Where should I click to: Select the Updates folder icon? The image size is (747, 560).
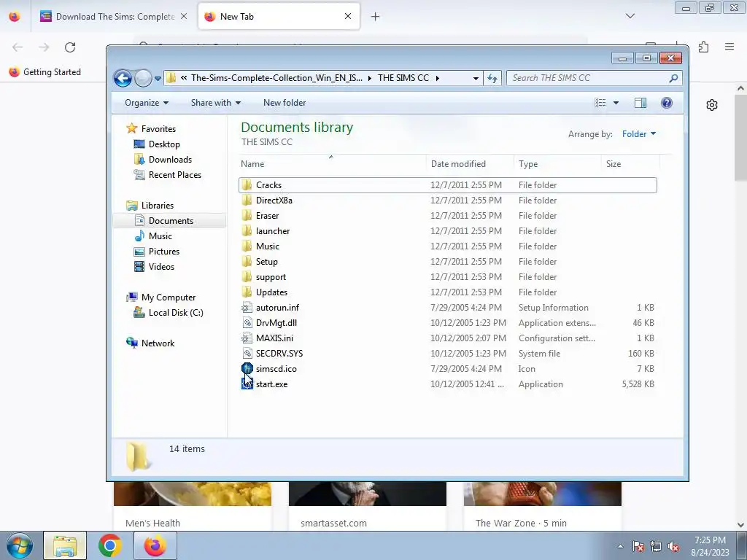pyautogui.click(x=247, y=292)
